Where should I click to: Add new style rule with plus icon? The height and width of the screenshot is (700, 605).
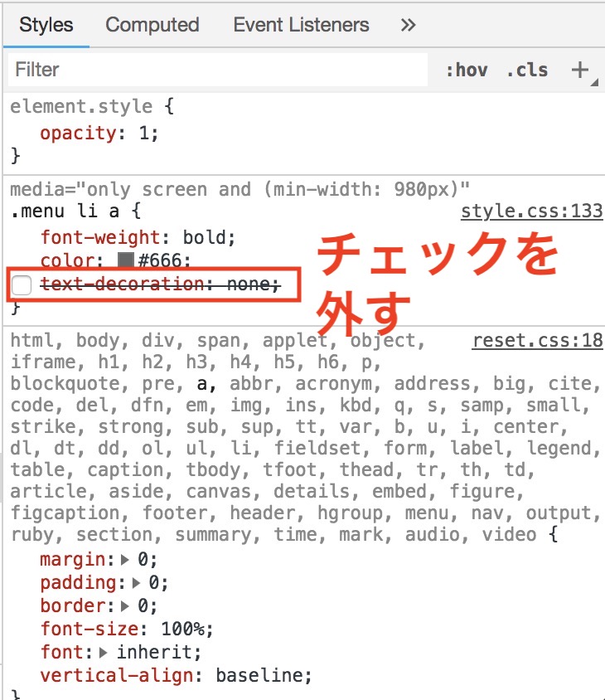click(580, 70)
